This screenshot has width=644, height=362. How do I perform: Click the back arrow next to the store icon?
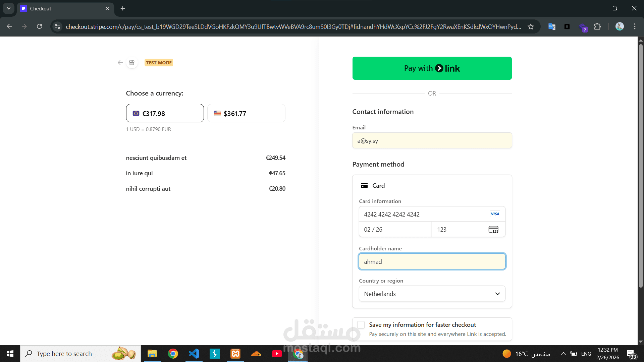coord(120,63)
